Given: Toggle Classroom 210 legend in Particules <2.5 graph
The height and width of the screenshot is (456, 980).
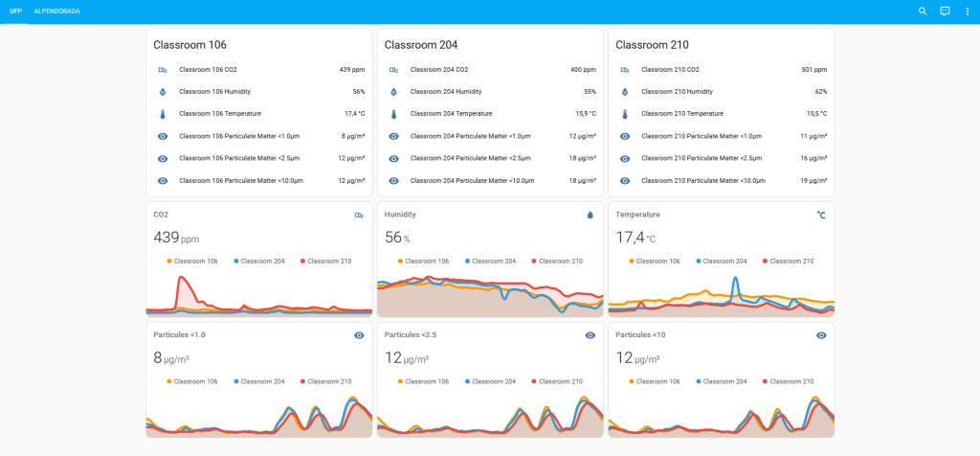Looking at the screenshot, I should pos(558,381).
